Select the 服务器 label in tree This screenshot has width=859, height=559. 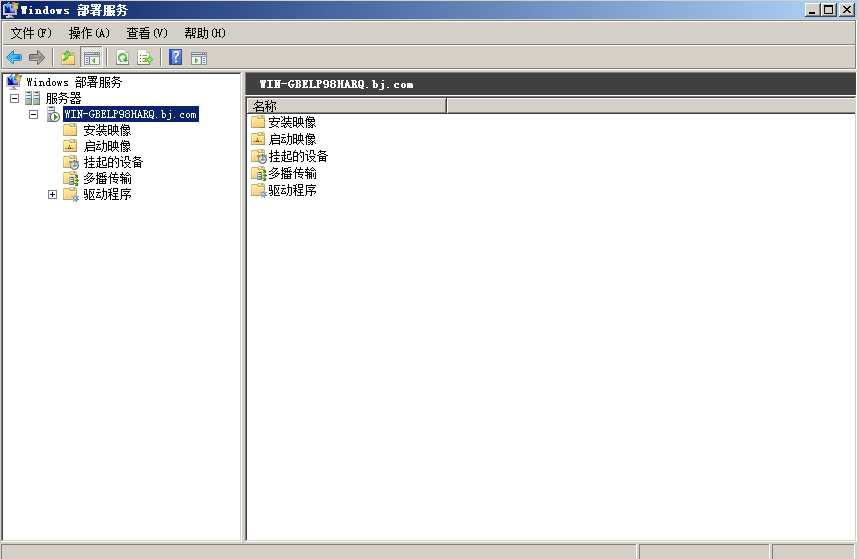pos(64,99)
